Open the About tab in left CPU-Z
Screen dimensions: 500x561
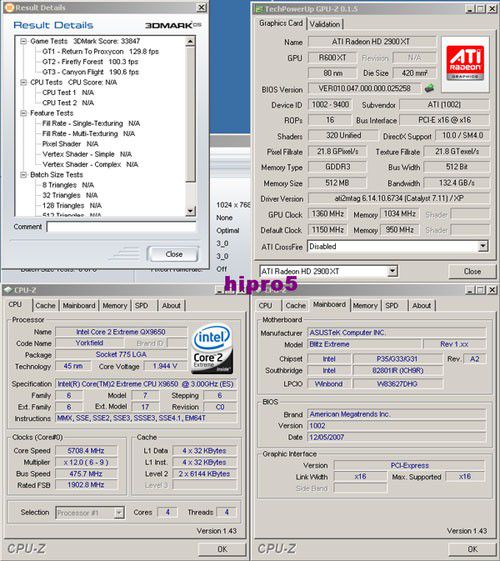tap(171, 306)
